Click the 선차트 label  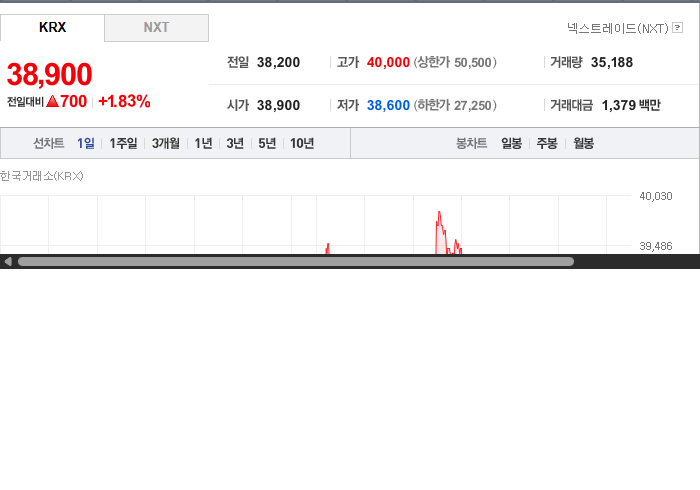(49, 143)
